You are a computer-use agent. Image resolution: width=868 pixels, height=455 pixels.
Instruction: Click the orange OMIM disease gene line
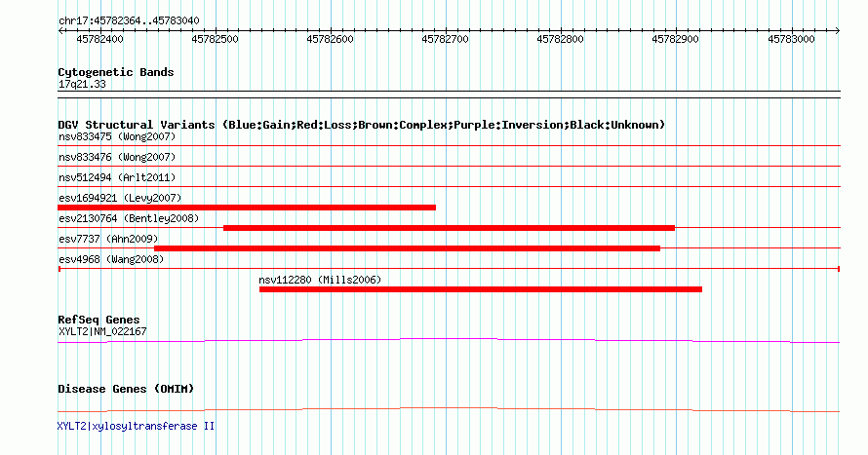(x=449, y=409)
